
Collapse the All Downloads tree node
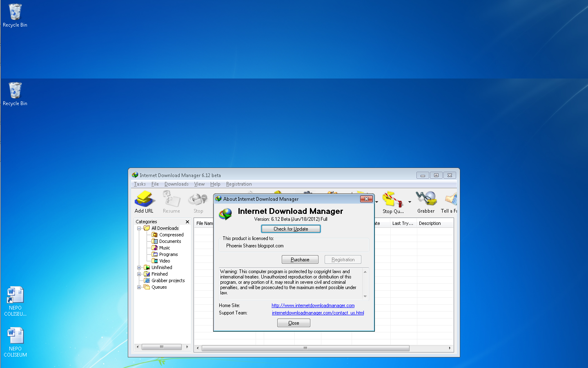(x=139, y=228)
